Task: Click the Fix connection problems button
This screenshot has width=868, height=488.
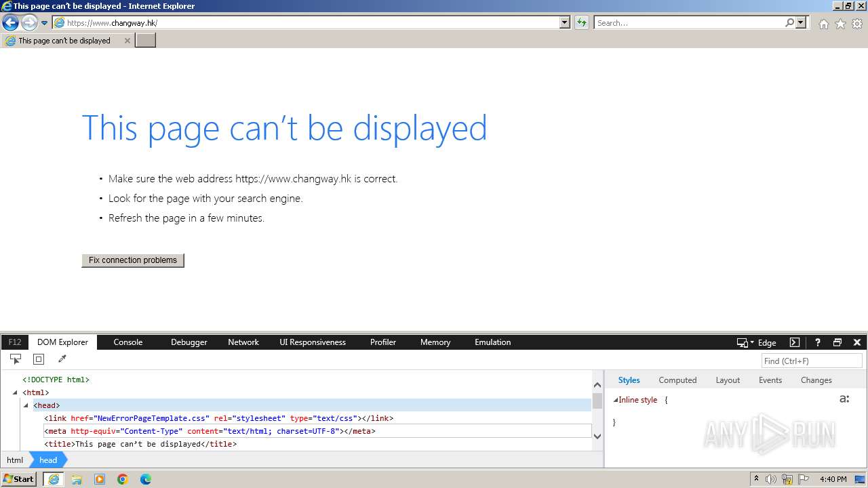Action: pos(133,260)
